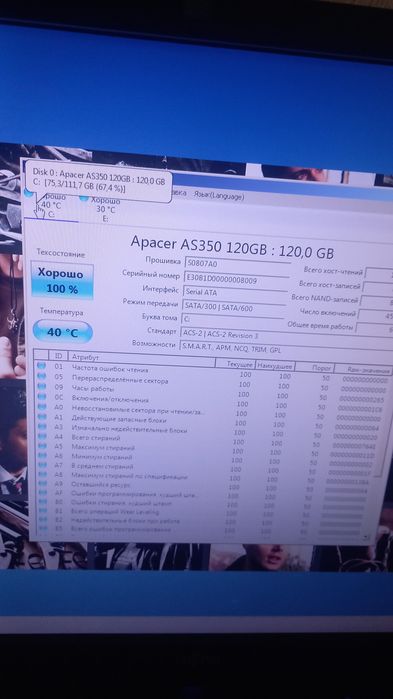Click the blue status orb for attribute 01
Screen dimensions: 393x699
click(x=42, y=366)
